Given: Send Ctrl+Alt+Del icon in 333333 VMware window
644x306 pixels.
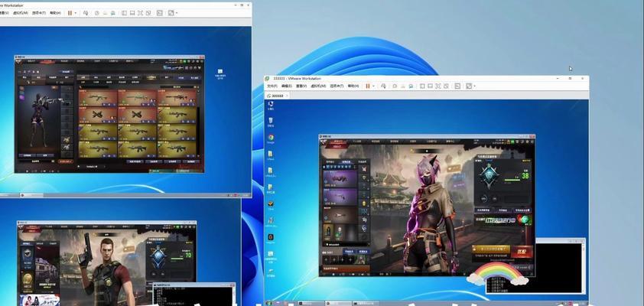Looking at the screenshot, I should click(383, 86).
